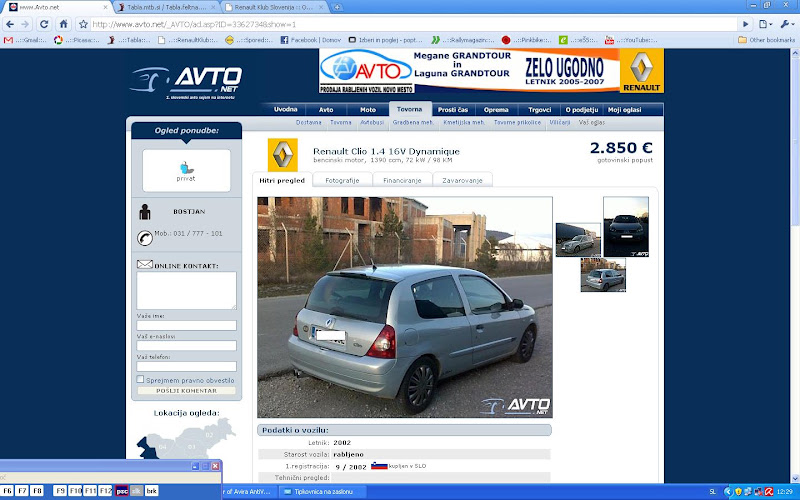Viewport: 800px width, 500px height.
Task: Bookmark this page with the star
Action: tap(83, 24)
